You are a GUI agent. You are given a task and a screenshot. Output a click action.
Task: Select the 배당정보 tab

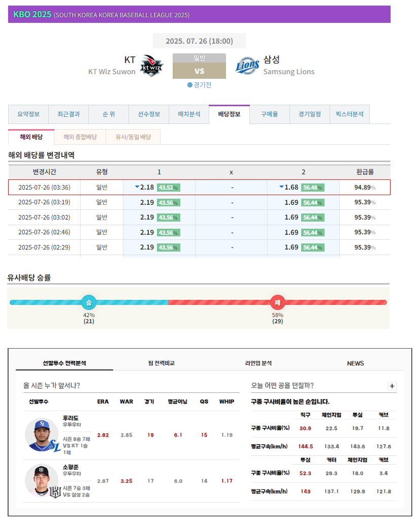230,114
